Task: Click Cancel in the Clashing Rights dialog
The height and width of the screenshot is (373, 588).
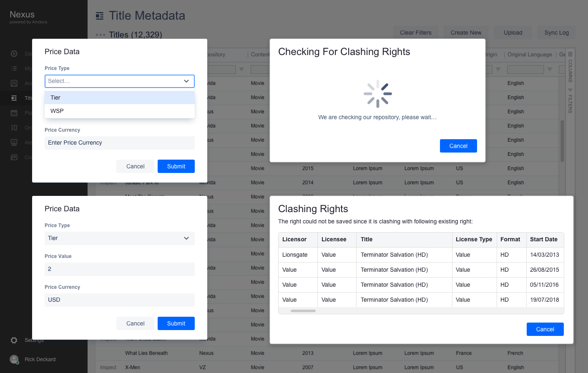Action: pyautogui.click(x=545, y=329)
